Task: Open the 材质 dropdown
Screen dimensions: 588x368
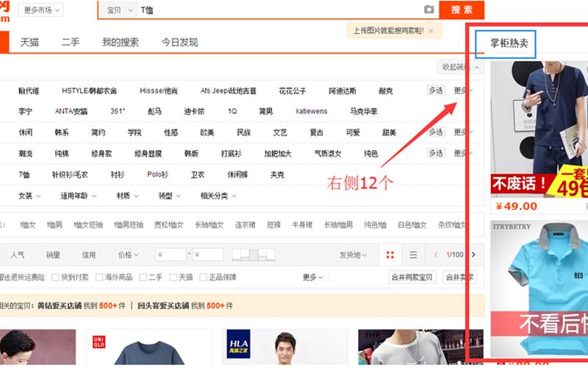Action: point(127,196)
